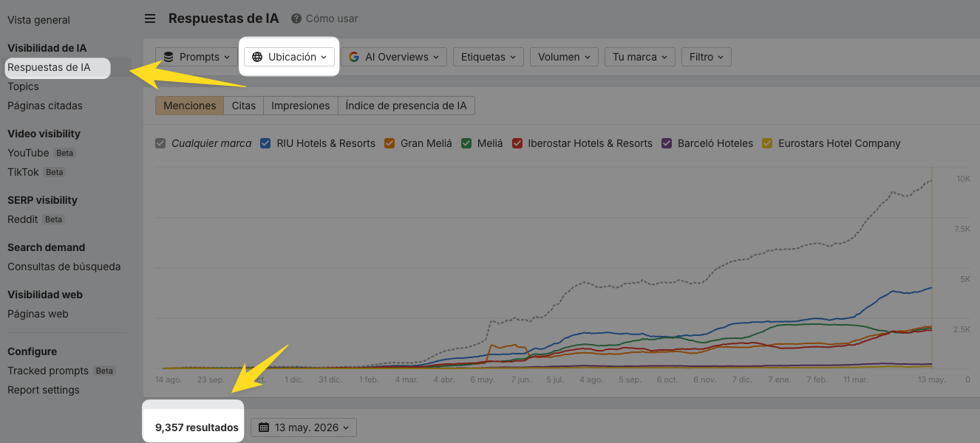Click the calendar icon by the date
The width and height of the screenshot is (980, 443).
point(264,427)
